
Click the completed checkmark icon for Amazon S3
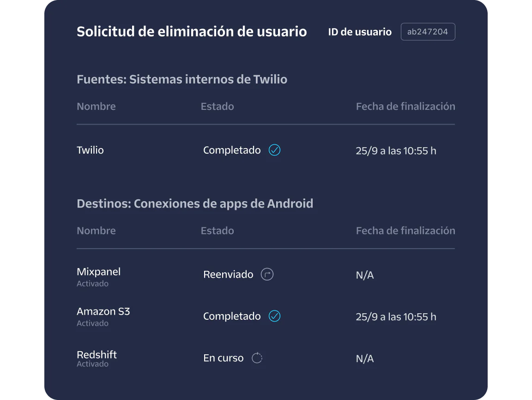click(274, 316)
